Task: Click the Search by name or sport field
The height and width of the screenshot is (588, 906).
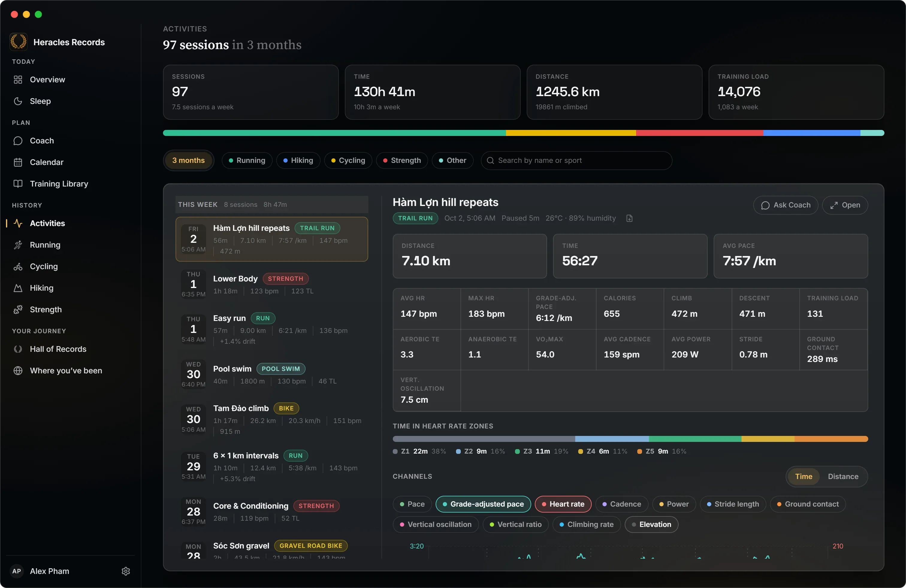Action: tap(576, 160)
